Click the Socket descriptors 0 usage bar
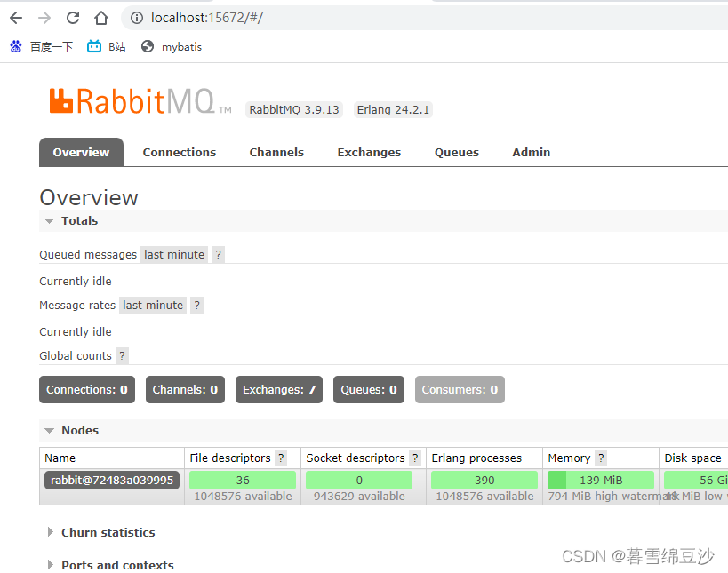The height and width of the screenshot is (573, 728). (359, 481)
